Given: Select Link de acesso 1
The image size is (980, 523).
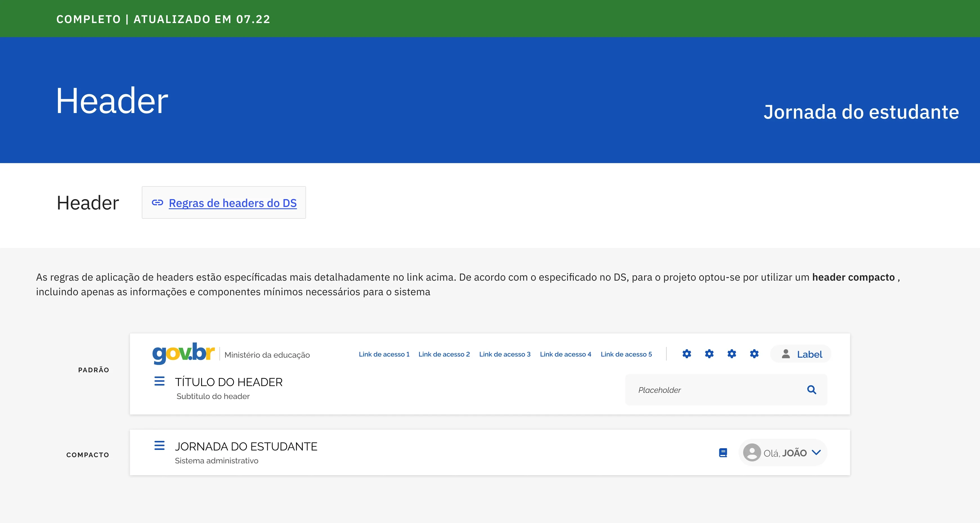Looking at the screenshot, I should (384, 354).
